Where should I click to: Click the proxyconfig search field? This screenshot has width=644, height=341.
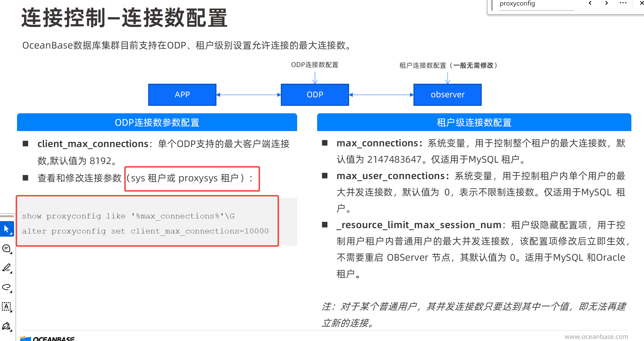pos(535,4)
